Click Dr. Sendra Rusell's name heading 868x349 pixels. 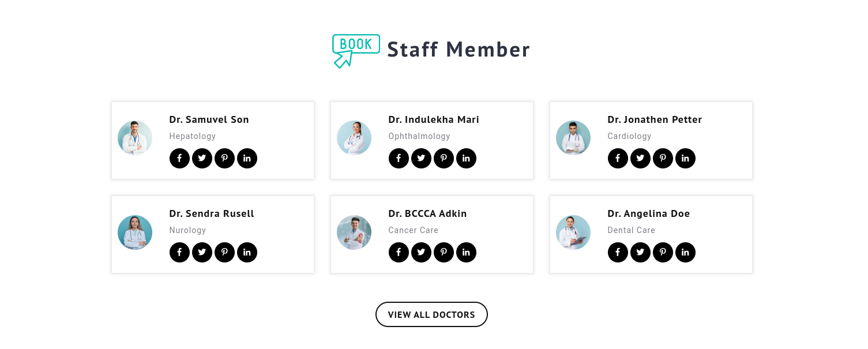pyautogui.click(x=212, y=213)
